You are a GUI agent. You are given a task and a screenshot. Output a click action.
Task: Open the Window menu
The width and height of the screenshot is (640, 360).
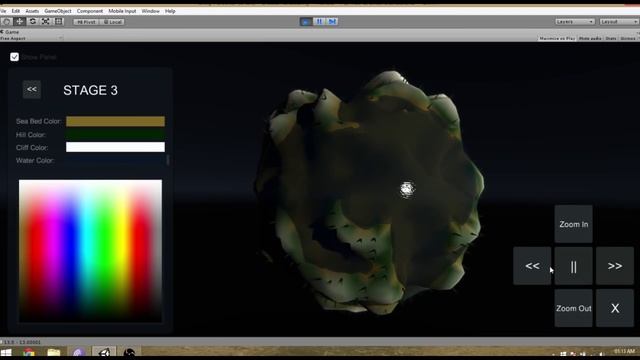(x=151, y=11)
